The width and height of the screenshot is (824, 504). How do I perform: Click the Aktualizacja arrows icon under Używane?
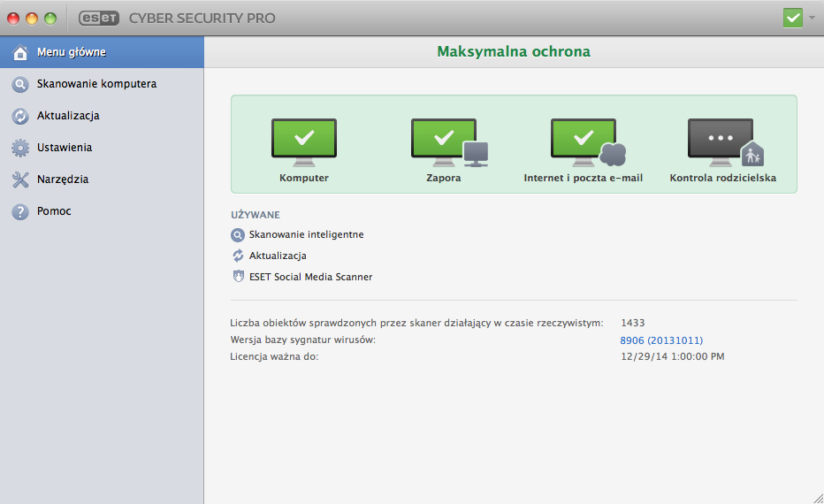tap(238, 256)
